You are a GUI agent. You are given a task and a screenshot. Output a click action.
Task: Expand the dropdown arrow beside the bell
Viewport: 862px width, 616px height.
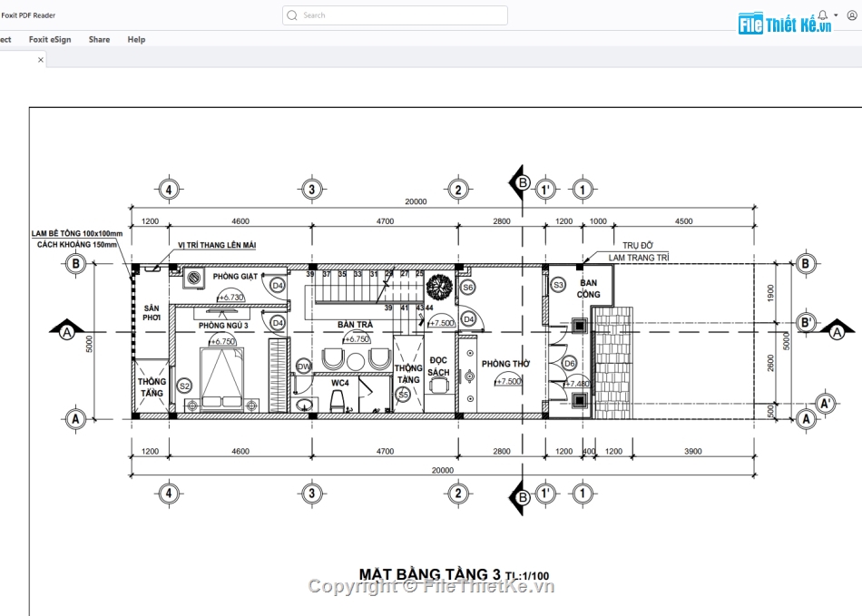[835, 16]
